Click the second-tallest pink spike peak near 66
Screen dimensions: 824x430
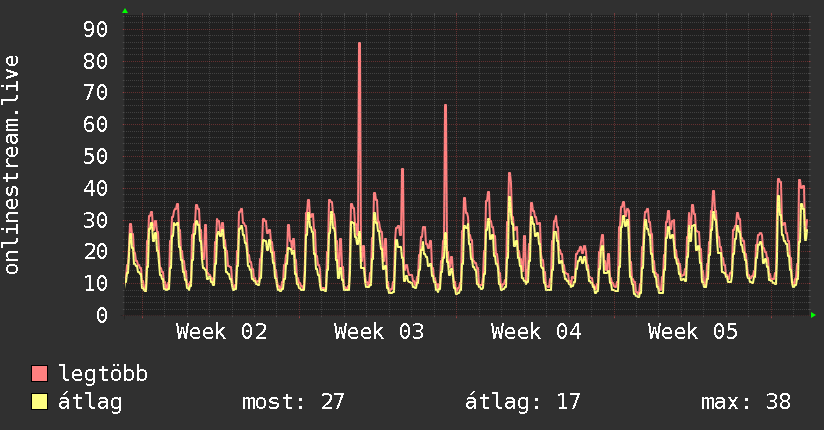coord(445,105)
